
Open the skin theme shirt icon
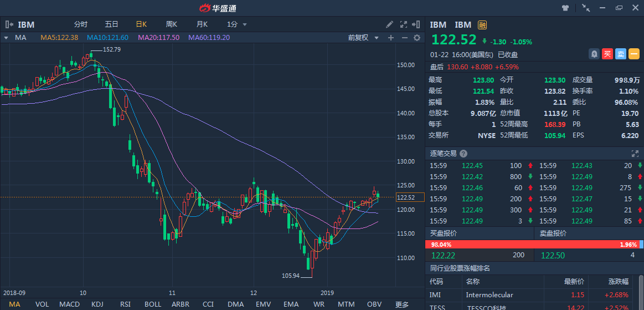[x=565, y=8]
